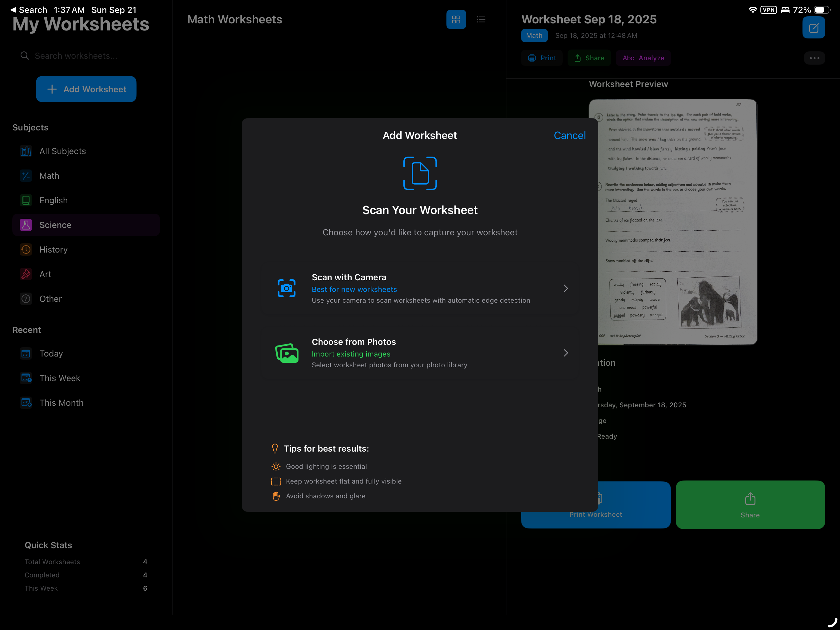The width and height of the screenshot is (840, 630).
Task: Switch to list view icon
Action: (481, 19)
